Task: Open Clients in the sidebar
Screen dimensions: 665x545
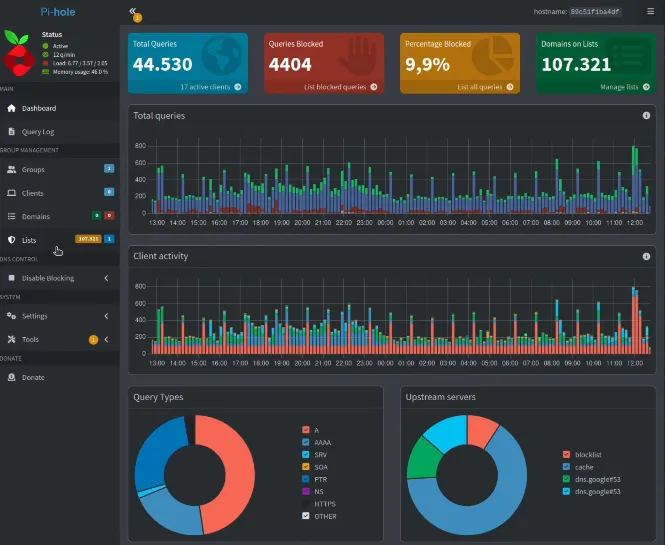Action: (32, 192)
